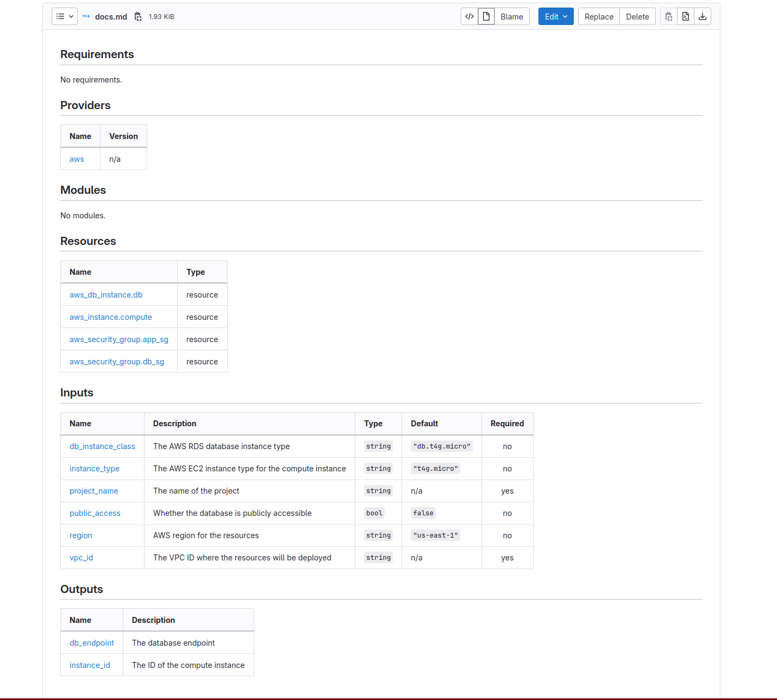Click the db_instance_class input link

coord(102,446)
